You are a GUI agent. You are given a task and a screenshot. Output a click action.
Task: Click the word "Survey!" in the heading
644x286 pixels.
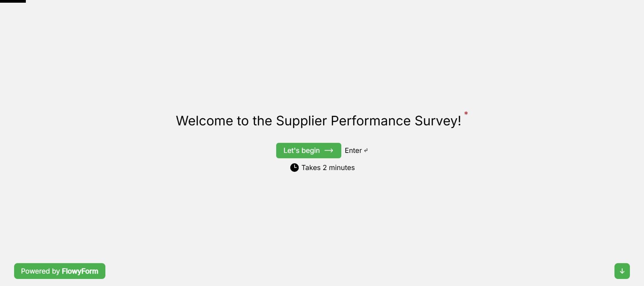tap(438, 121)
